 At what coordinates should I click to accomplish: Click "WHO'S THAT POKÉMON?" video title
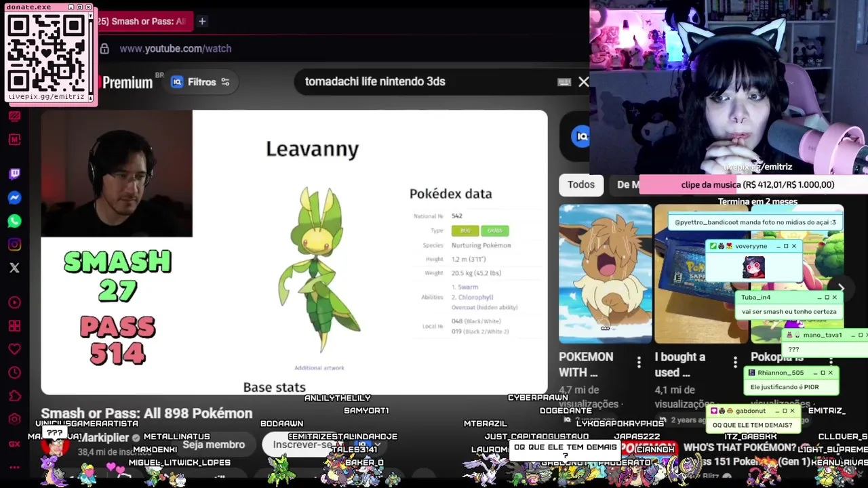pos(740,447)
